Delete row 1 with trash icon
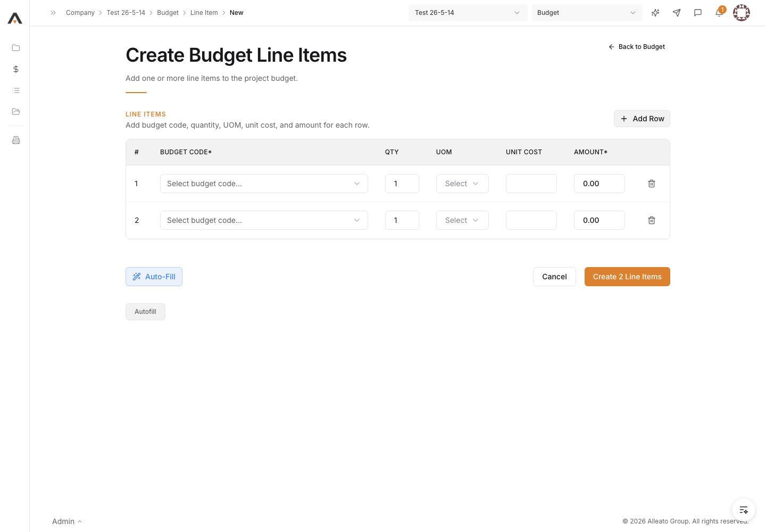 [652, 184]
